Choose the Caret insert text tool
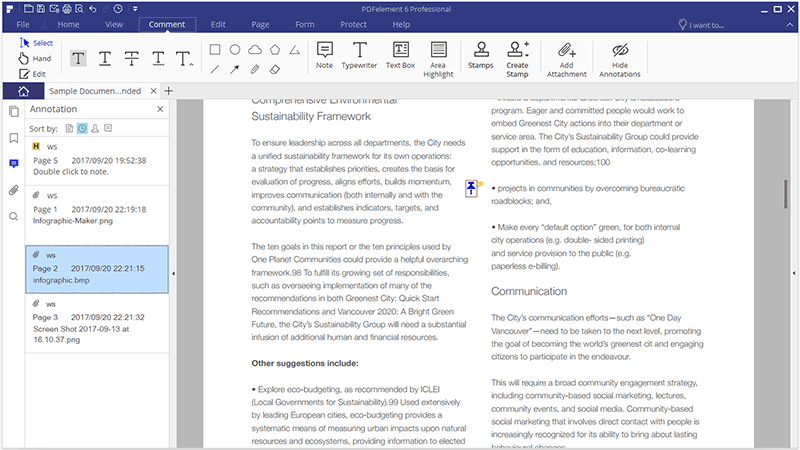This screenshot has height=450, width=800. pyautogui.click(x=184, y=59)
